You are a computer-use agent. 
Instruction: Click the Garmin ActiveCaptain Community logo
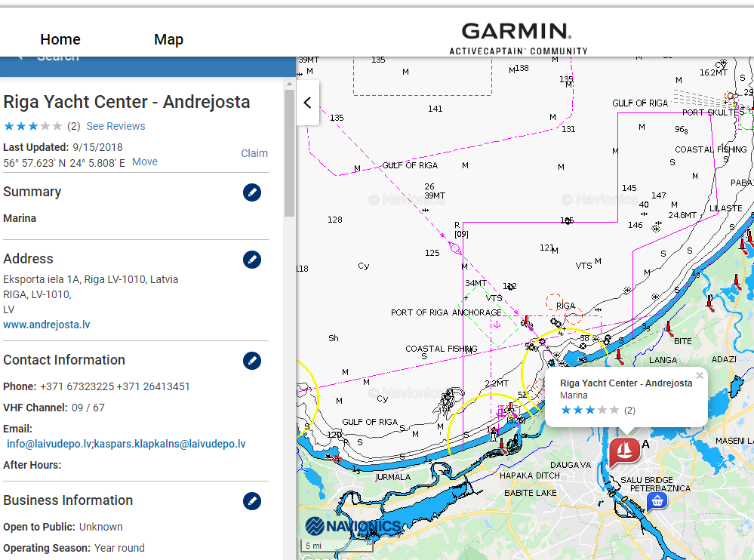point(518,38)
